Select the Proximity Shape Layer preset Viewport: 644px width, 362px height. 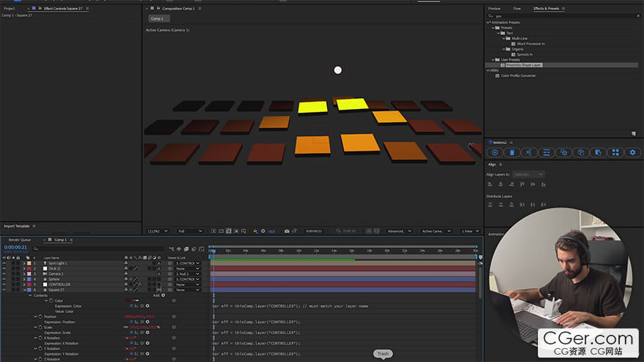pos(523,64)
